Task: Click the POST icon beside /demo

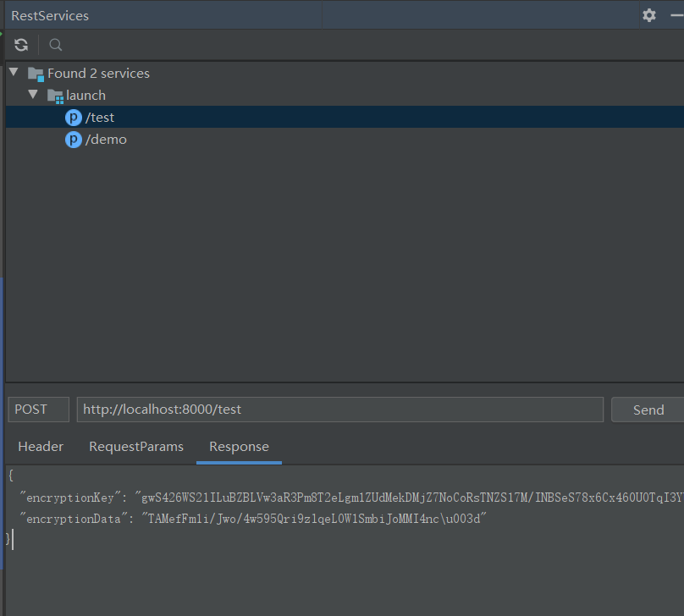Action: (x=74, y=140)
